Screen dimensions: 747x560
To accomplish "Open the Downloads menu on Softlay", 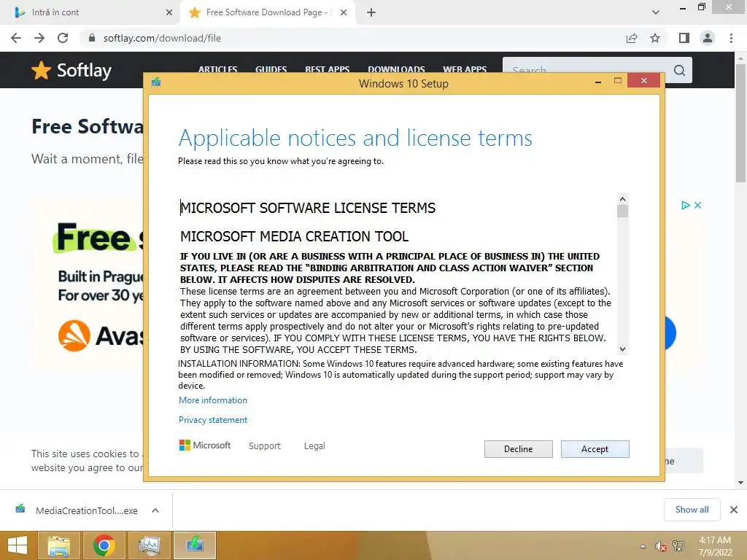I will [396, 69].
